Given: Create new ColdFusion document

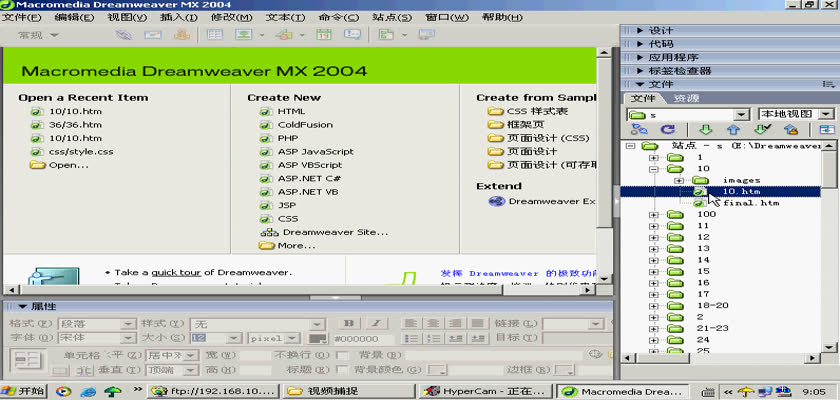Looking at the screenshot, I should click(x=305, y=125).
